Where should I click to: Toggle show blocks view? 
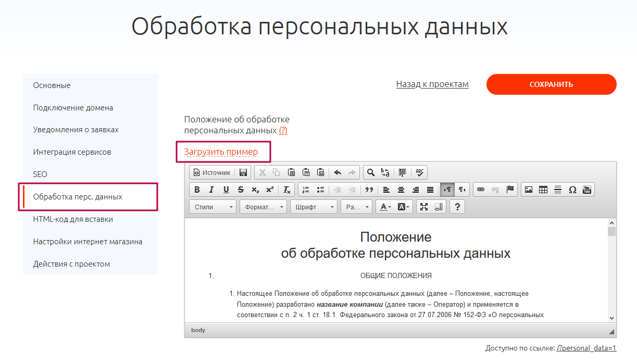(x=439, y=207)
